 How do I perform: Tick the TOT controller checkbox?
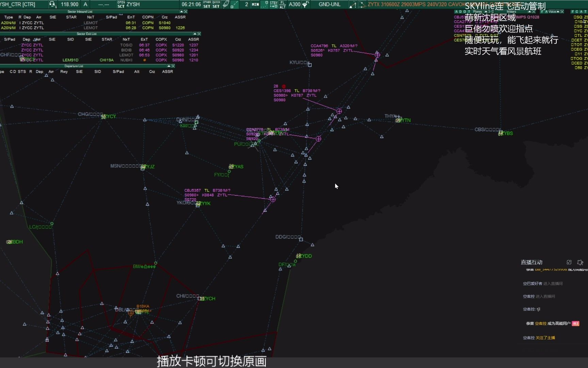click(x=572, y=45)
